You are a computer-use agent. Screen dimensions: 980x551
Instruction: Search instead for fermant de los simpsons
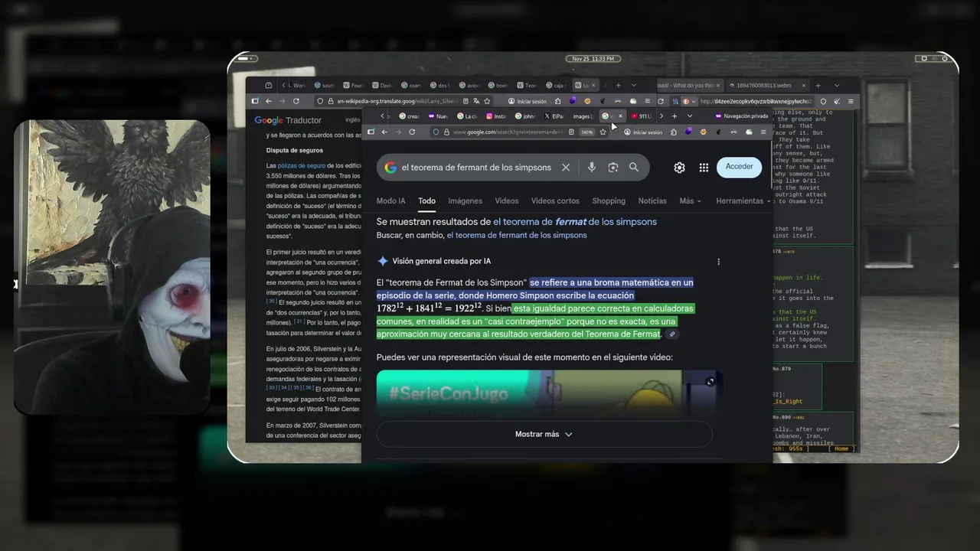pos(517,235)
